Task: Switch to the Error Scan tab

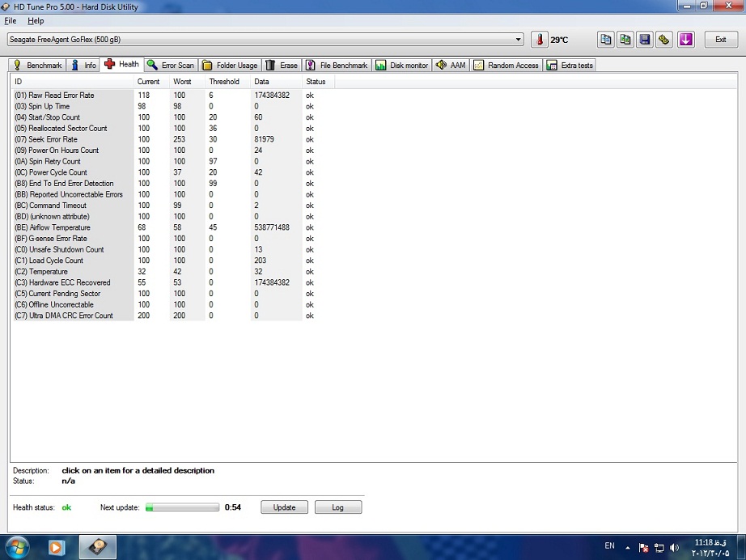Action: coord(171,66)
